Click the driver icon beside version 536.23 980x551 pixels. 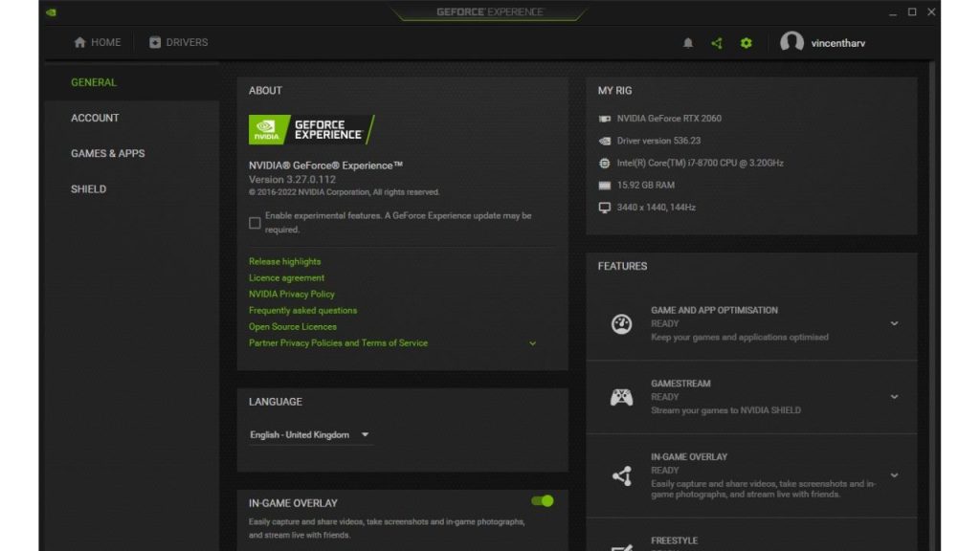(605, 142)
